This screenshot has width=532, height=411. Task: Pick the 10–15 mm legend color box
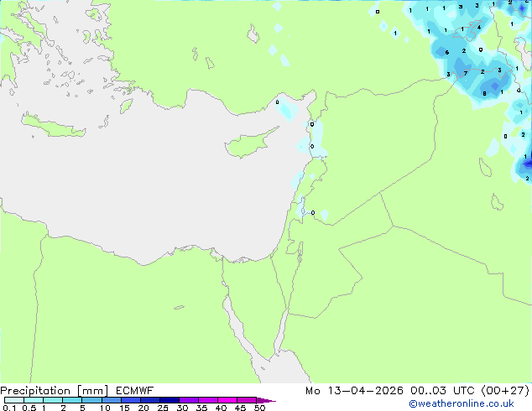coord(111,400)
